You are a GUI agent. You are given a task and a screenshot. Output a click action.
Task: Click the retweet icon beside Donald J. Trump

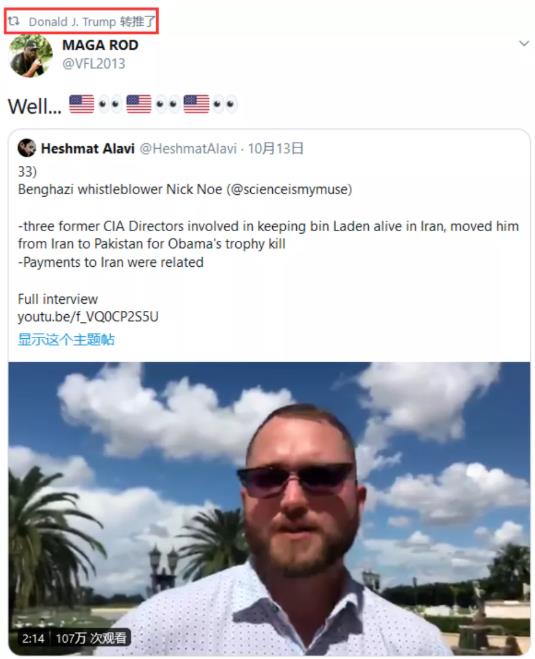pyautogui.click(x=14, y=21)
